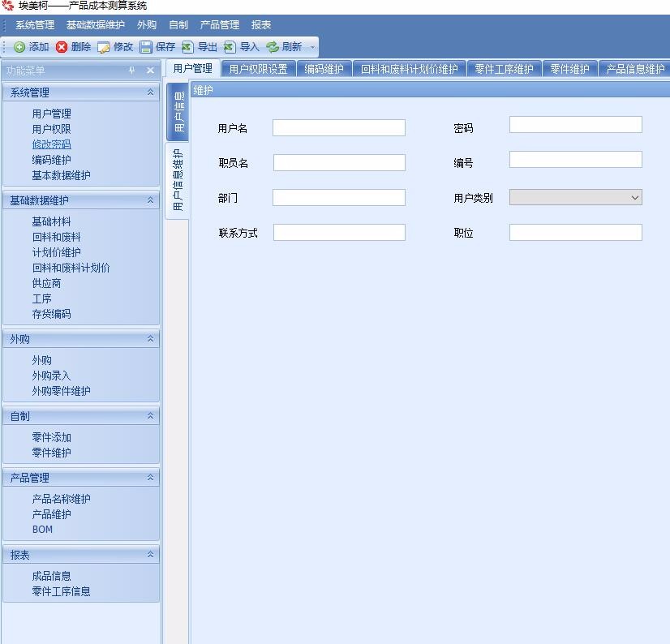Collapse the 自制 group in the sidebar
This screenshot has height=644, width=670.
(150, 416)
